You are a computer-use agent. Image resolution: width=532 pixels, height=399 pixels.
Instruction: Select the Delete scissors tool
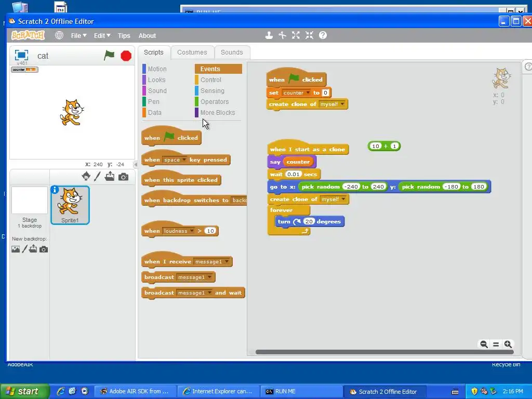(x=282, y=35)
